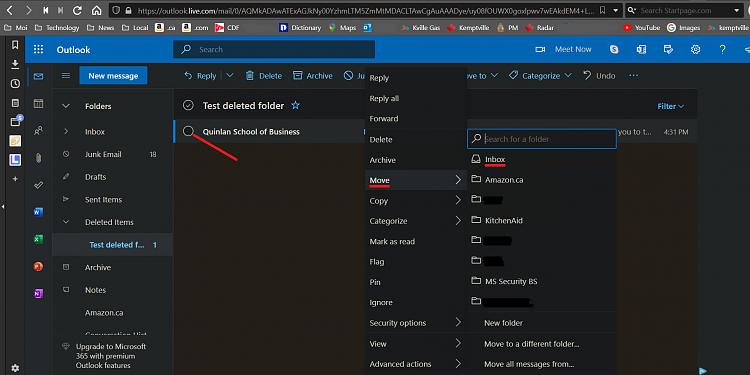Click Undo in the toolbar

[x=599, y=76]
